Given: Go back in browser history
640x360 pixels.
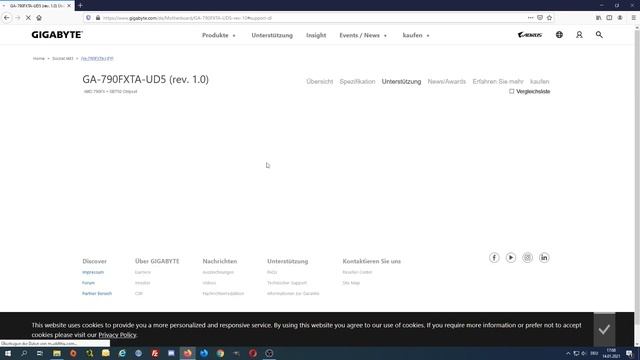Looking at the screenshot, I should point(7,18).
